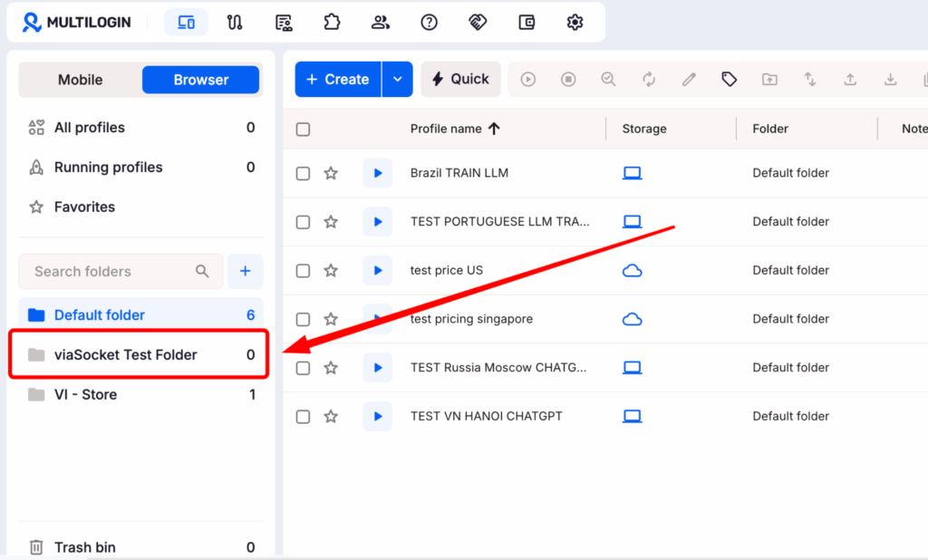Viewport: 928px width, 560px height.
Task: Open the Trash bin in the sidebar
Action: click(140, 547)
